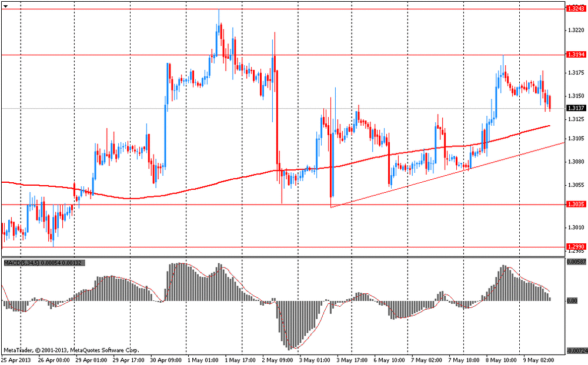Click the red 1.3243 price level label
This screenshot has height=365, width=588.
576,9
